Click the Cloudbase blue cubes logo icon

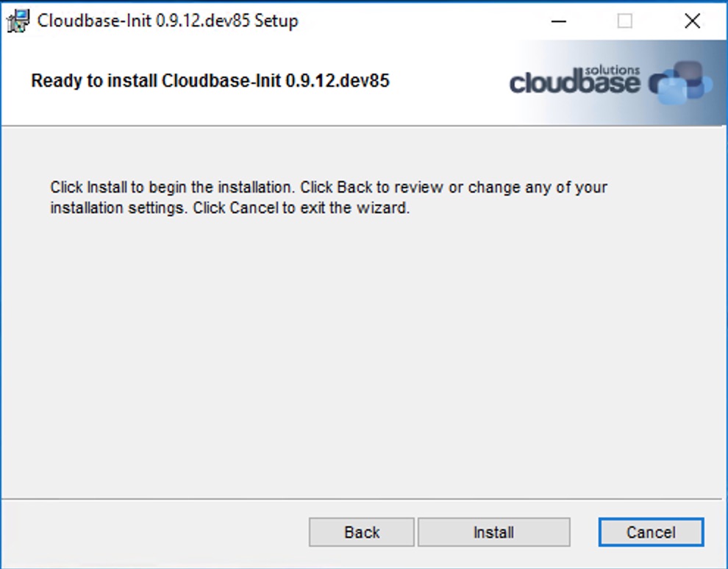681,82
